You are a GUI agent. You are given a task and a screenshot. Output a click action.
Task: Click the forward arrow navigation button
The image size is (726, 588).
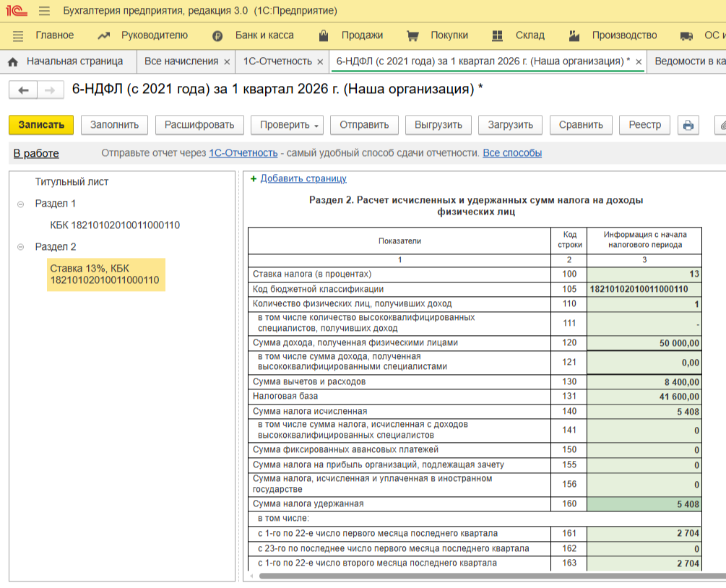49,90
